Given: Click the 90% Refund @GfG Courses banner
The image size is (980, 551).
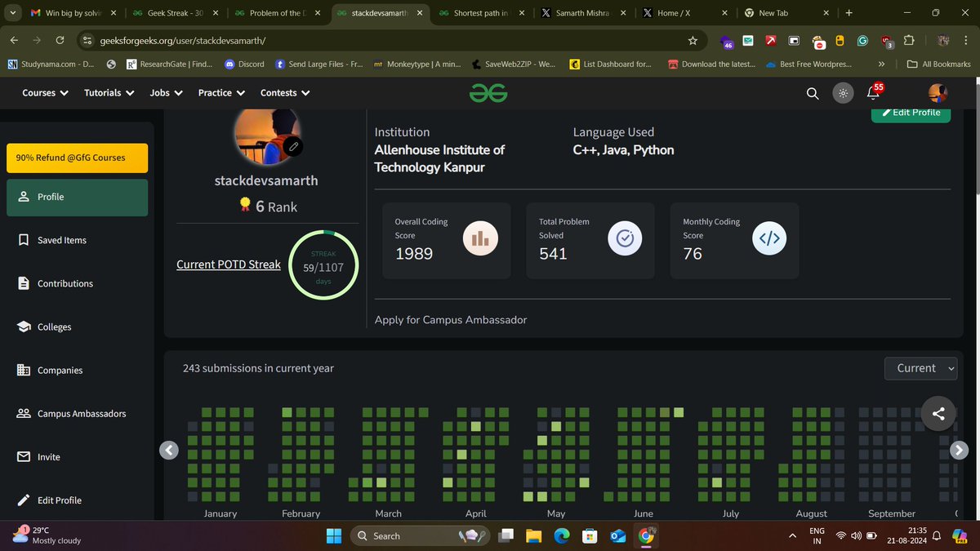Looking at the screenshot, I should tap(77, 158).
